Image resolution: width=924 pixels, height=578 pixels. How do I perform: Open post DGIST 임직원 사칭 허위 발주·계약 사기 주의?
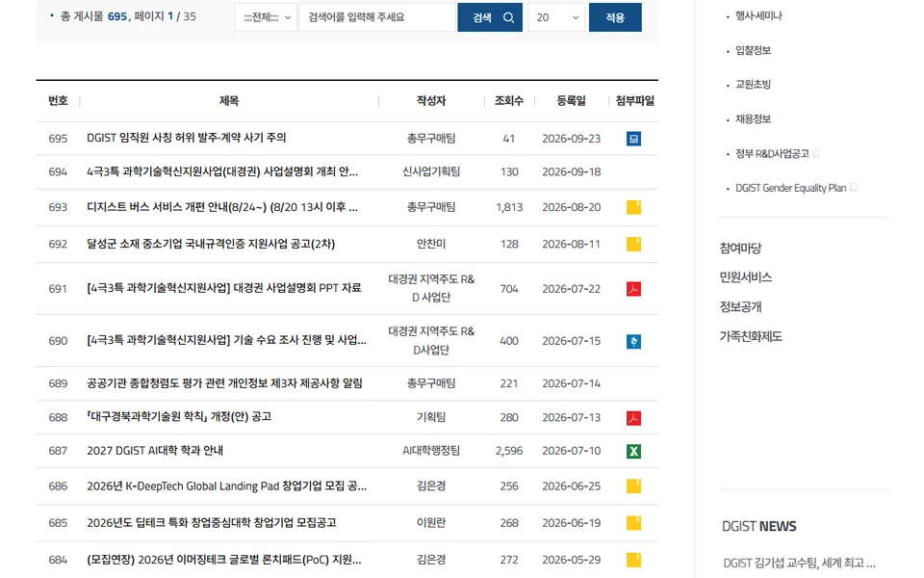coord(186,138)
